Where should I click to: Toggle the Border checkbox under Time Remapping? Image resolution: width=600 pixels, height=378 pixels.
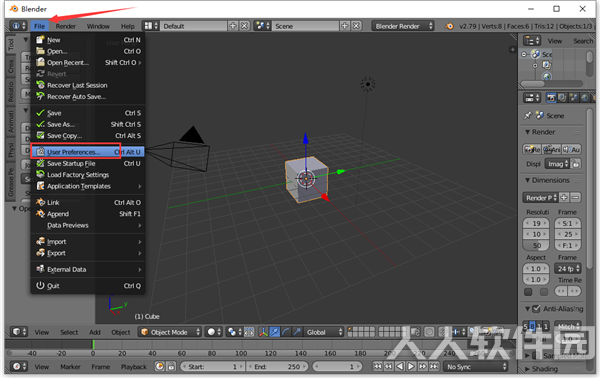[528, 292]
